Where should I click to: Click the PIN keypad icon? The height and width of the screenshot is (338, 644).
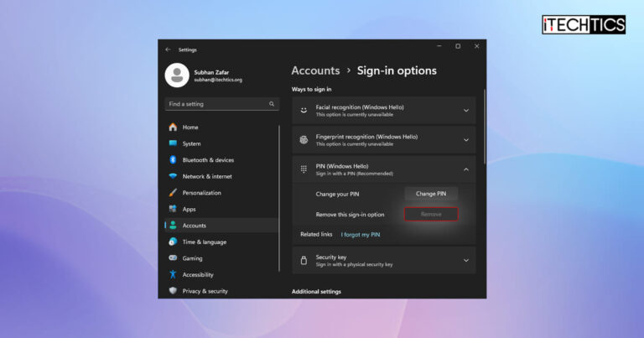[304, 169]
